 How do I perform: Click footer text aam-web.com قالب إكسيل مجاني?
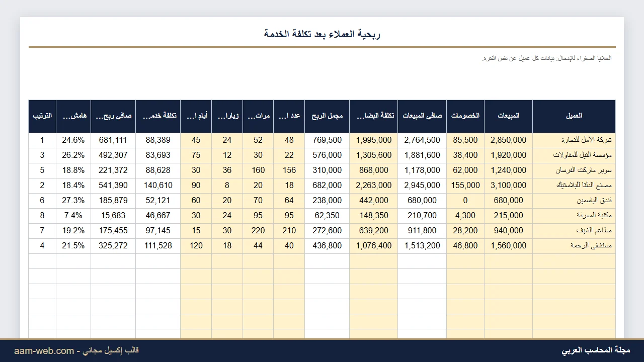(76, 350)
